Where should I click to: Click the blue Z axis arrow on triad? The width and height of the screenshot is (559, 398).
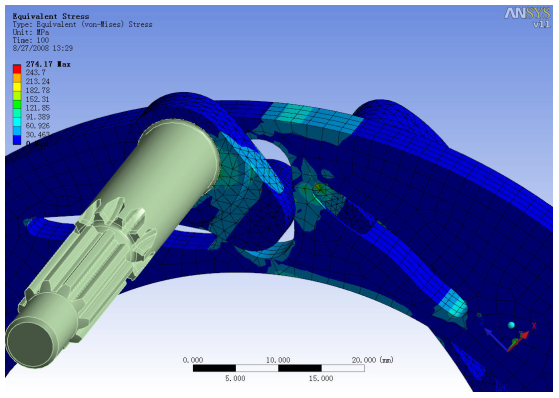tap(496, 340)
